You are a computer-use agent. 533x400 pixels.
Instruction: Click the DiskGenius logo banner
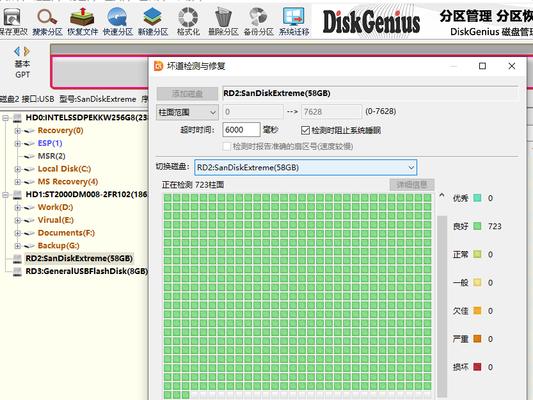pyautogui.click(x=371, y=22)
